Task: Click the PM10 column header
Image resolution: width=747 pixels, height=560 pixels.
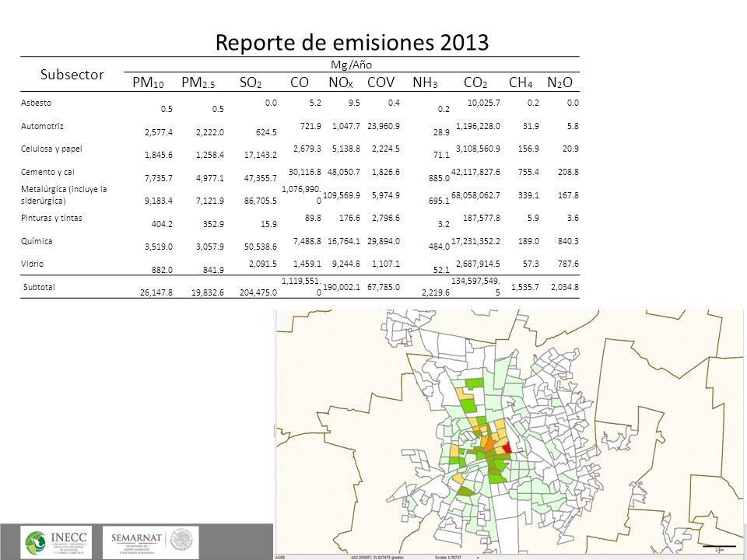Action: pyautogui.click(x=148, y=83)
